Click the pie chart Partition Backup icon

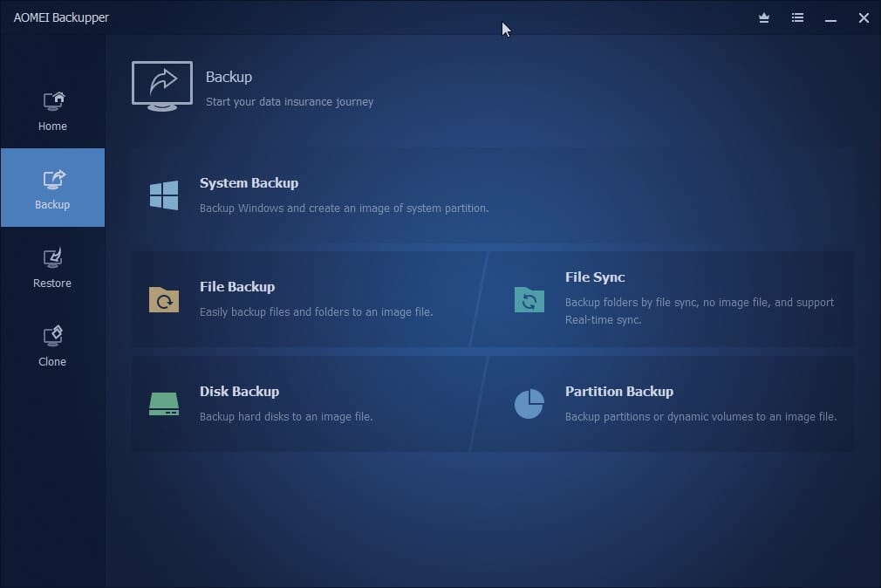[529, 403]
